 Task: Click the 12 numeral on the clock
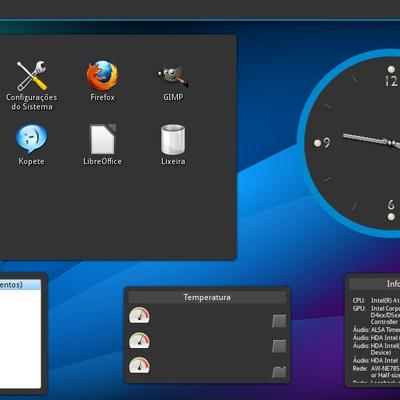click(x=391, y=81)
